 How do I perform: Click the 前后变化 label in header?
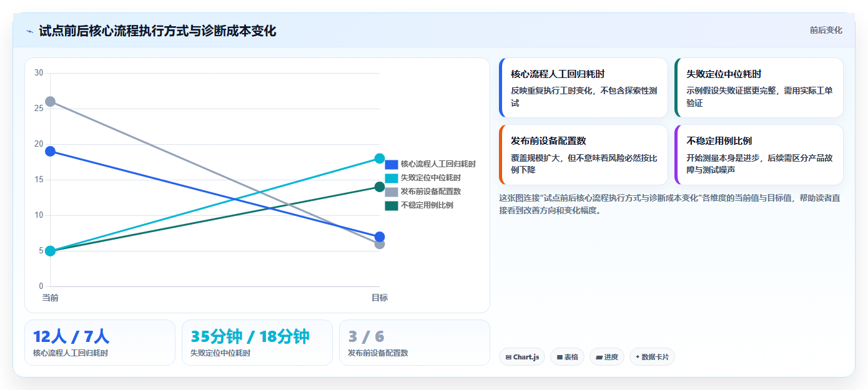coord(826,30)
